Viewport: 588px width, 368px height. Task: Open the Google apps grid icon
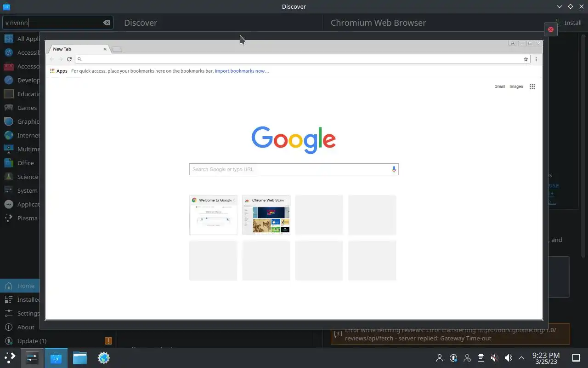click(x=532, y=86)
